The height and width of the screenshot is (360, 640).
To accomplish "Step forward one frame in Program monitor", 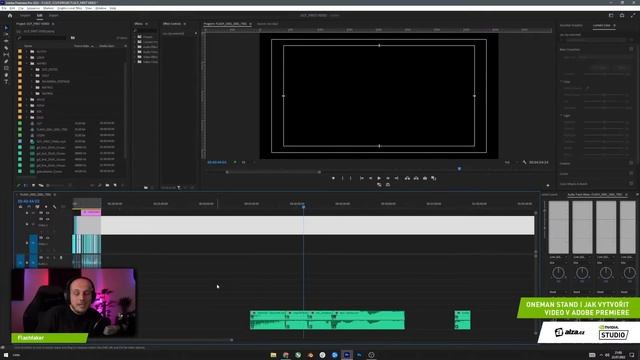I will point(388,178).
